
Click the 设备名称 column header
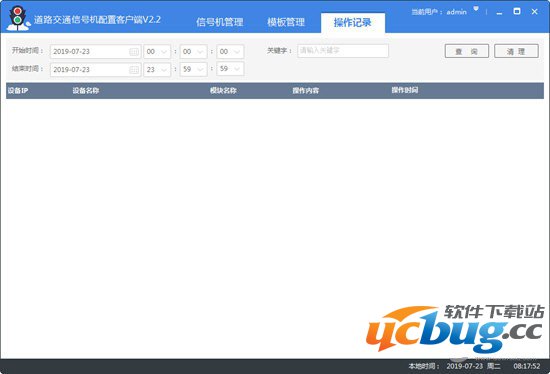[x=86, y=91]
